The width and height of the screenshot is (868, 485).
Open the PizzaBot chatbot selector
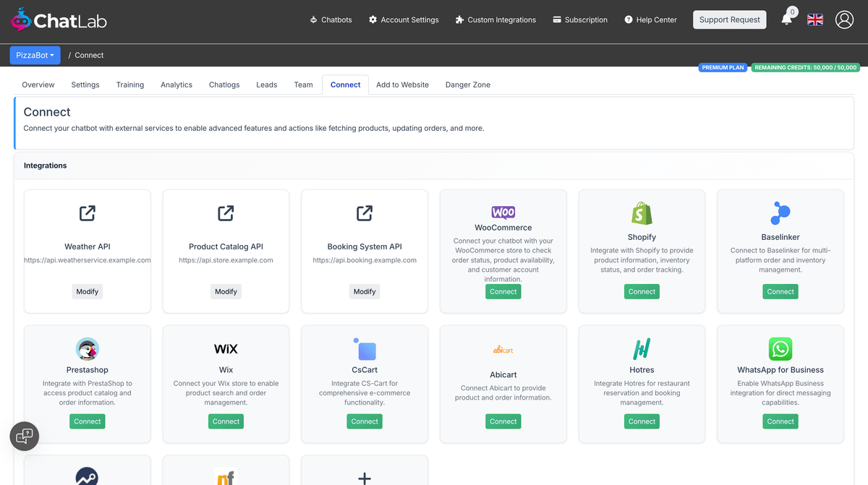tap(35, 55)
